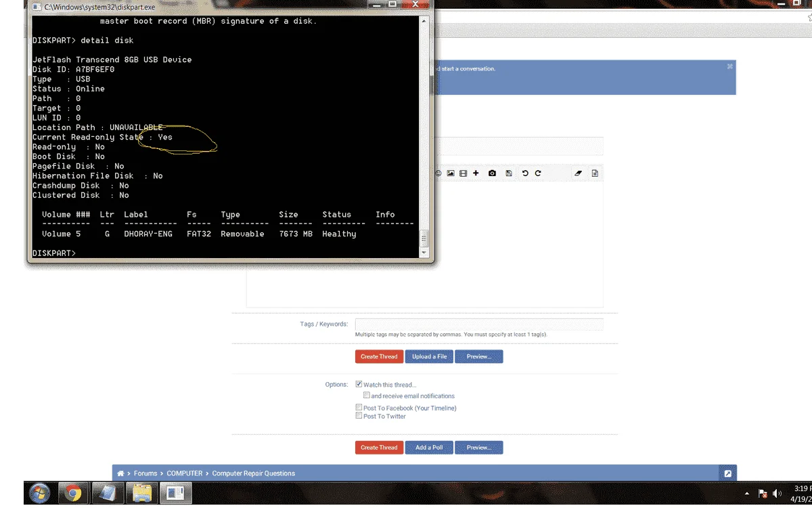Enable Post To Twitter checkbox
The width and height of the screenshot is (812, 508).
[x=359, y=416]
